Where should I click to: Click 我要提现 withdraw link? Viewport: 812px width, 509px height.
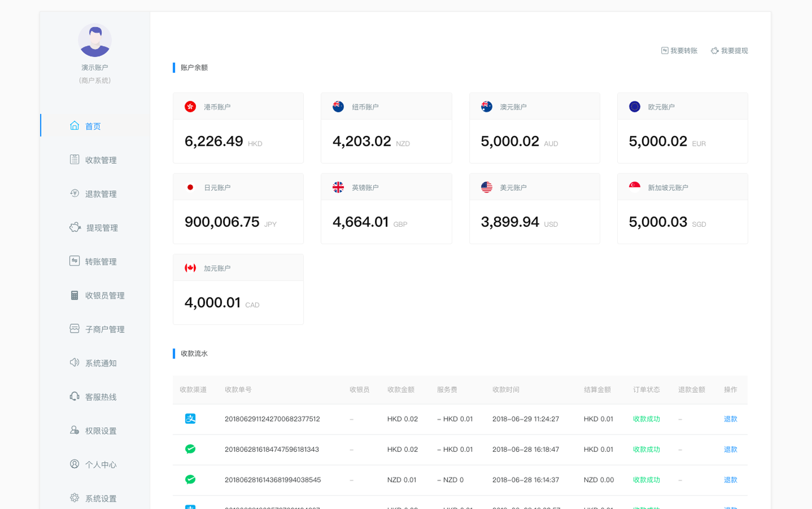729,51
